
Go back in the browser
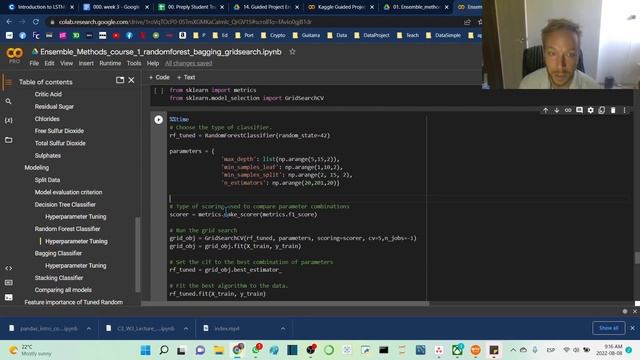click(9, 22)
